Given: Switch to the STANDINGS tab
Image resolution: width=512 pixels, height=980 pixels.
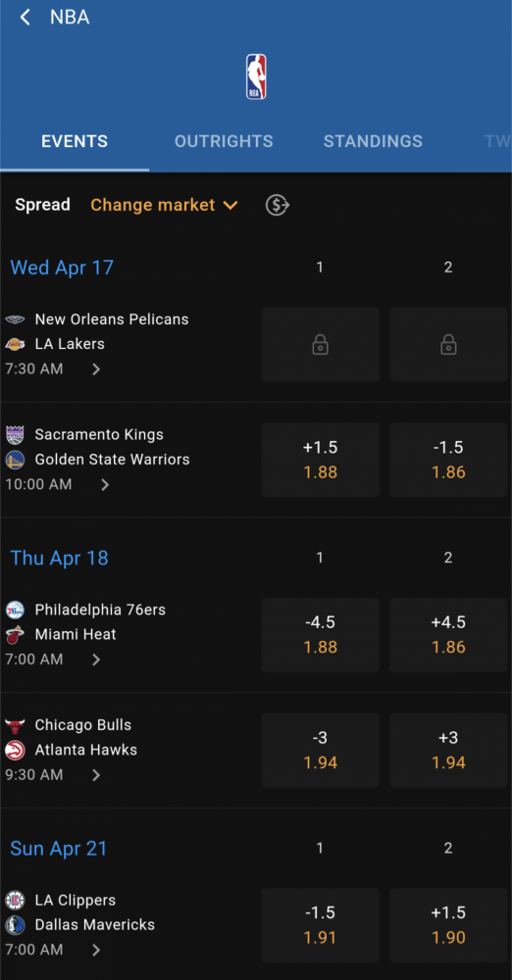Looking at the screenshot, I should [x=373, y=141].
